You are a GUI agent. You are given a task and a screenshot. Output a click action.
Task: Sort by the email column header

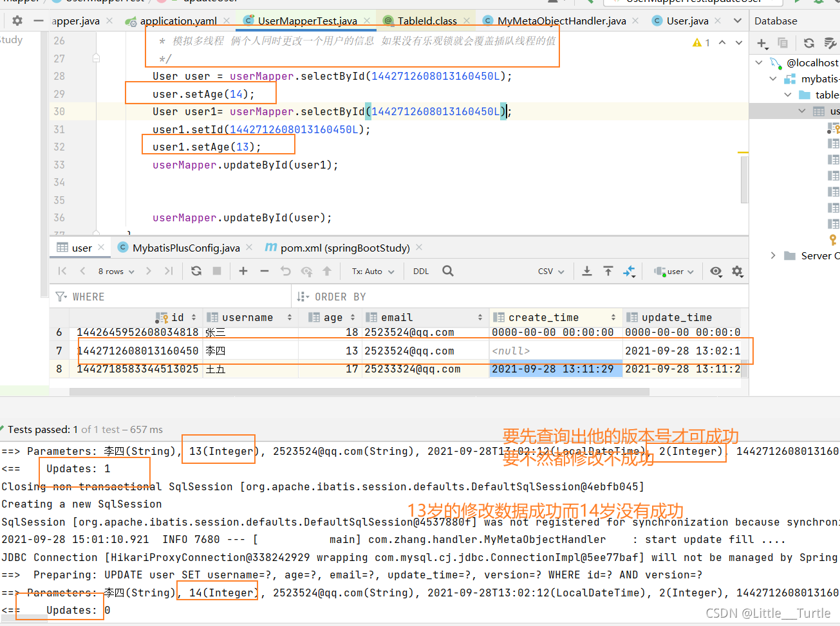(424, 317)
